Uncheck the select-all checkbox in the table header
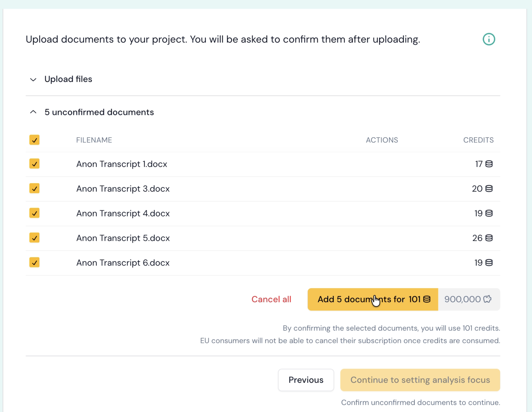This screenshot has height=412, width=532. (34, 140)
